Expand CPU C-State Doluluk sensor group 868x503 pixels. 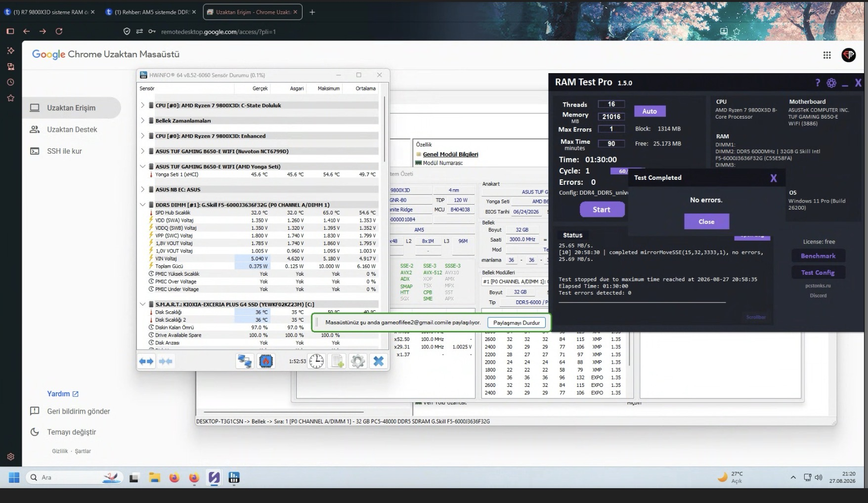(142, 105)
